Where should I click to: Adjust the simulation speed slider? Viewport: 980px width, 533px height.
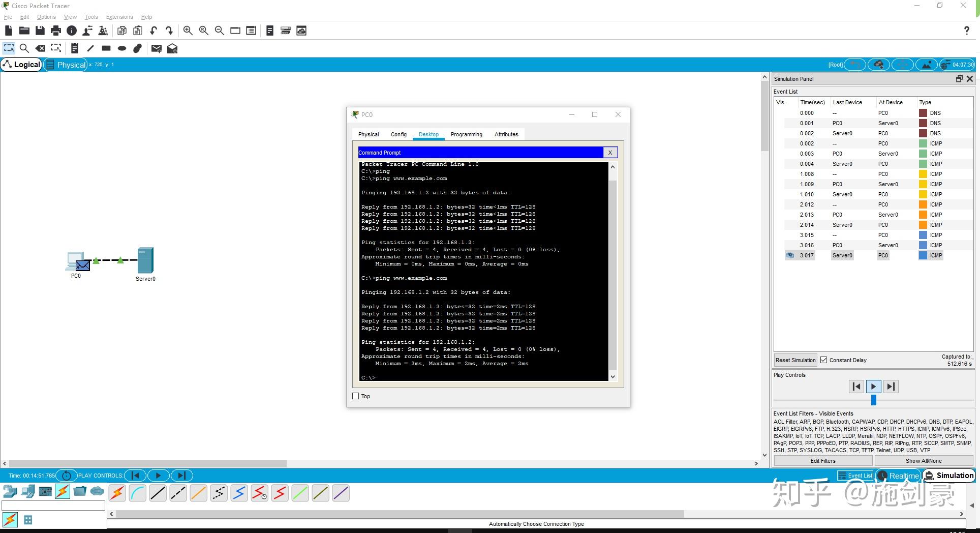click(874, 400)
